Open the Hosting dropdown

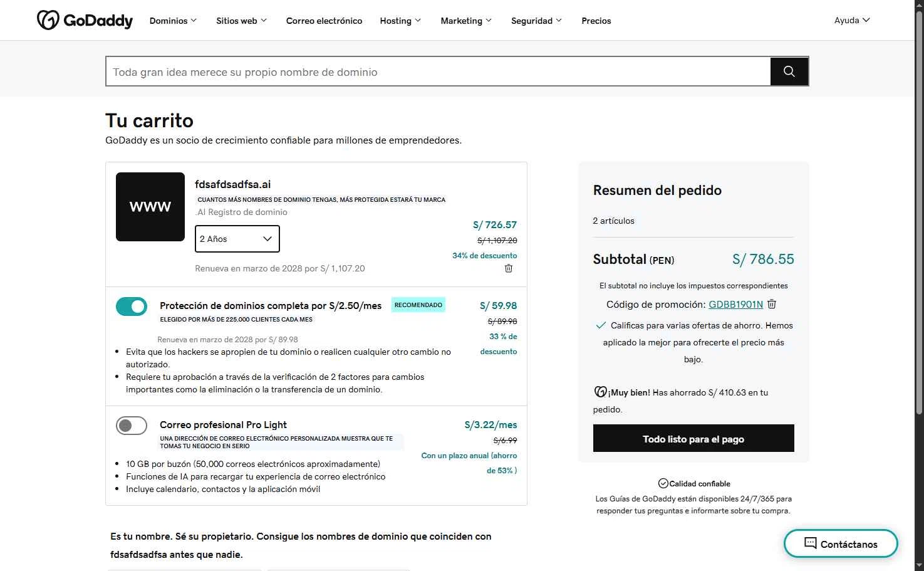click(400, 21)
